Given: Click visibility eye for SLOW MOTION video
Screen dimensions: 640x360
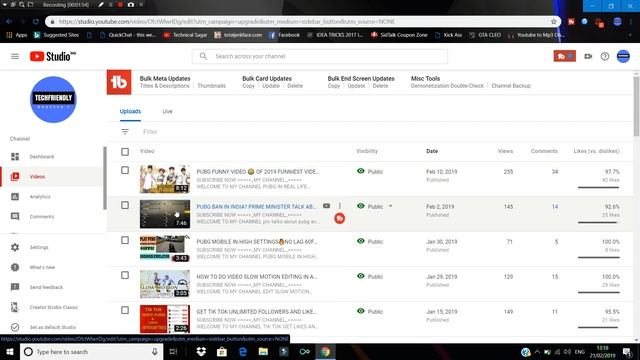Looking at the screenshot, I should (x=360, y=276).
